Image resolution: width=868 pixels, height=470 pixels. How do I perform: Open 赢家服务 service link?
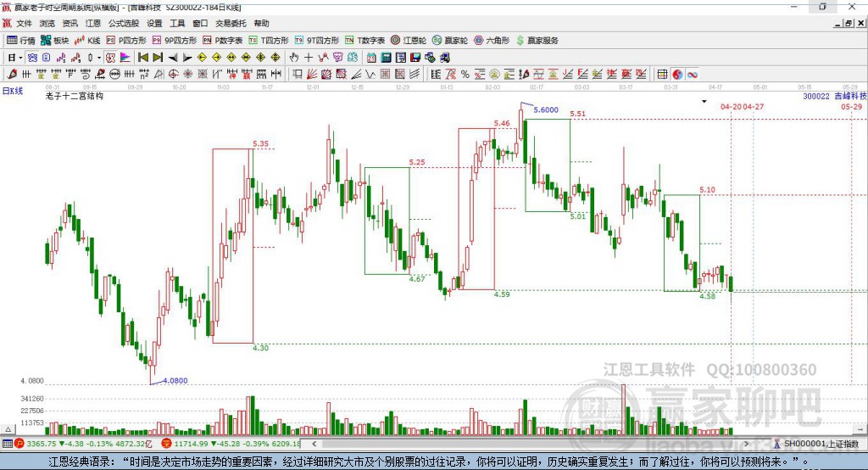coord(537,41)
